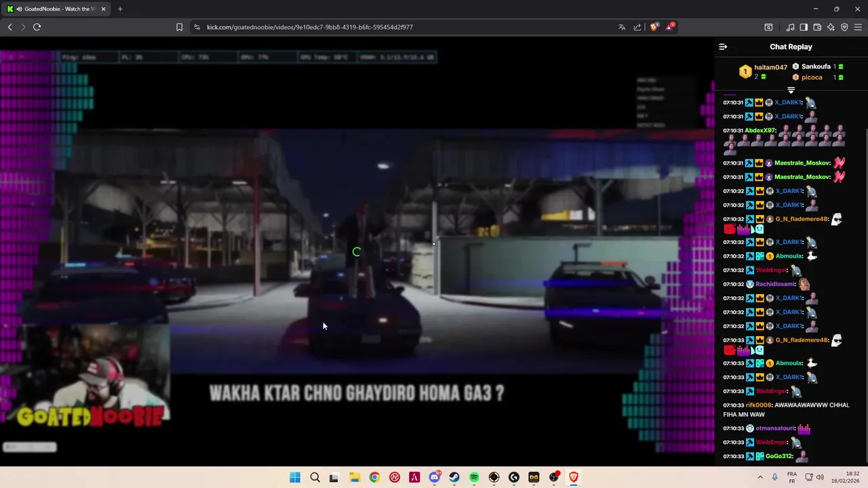
Task: Open Spotify from taskbar
Action: 474,477
